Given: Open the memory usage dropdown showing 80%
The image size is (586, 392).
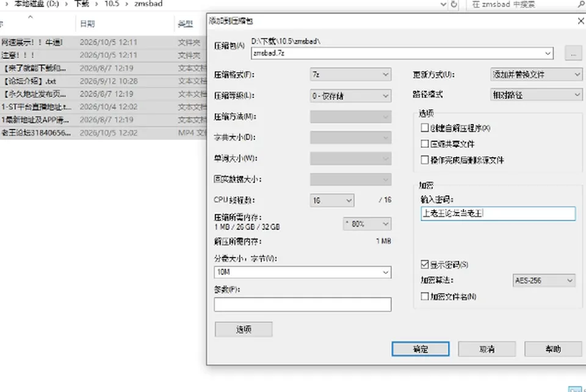Looking at the screenshot, I should click(x=367, y=224).
